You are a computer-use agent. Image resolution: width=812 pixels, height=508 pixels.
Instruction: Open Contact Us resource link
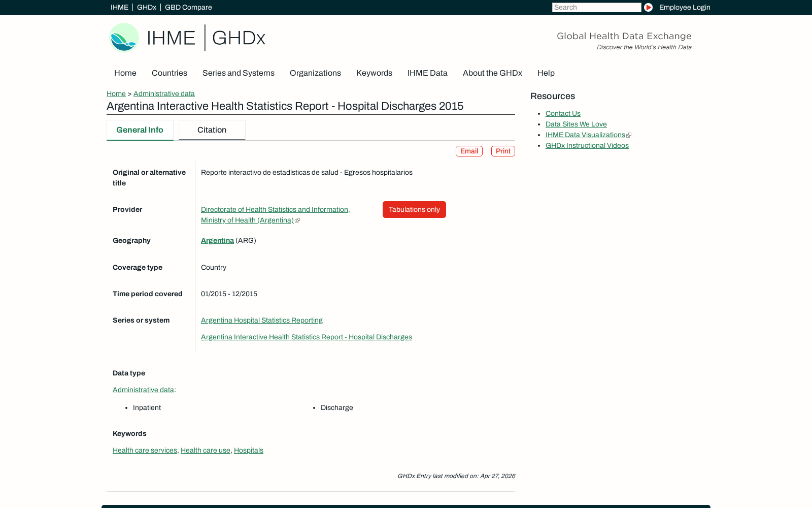(563, 114)
